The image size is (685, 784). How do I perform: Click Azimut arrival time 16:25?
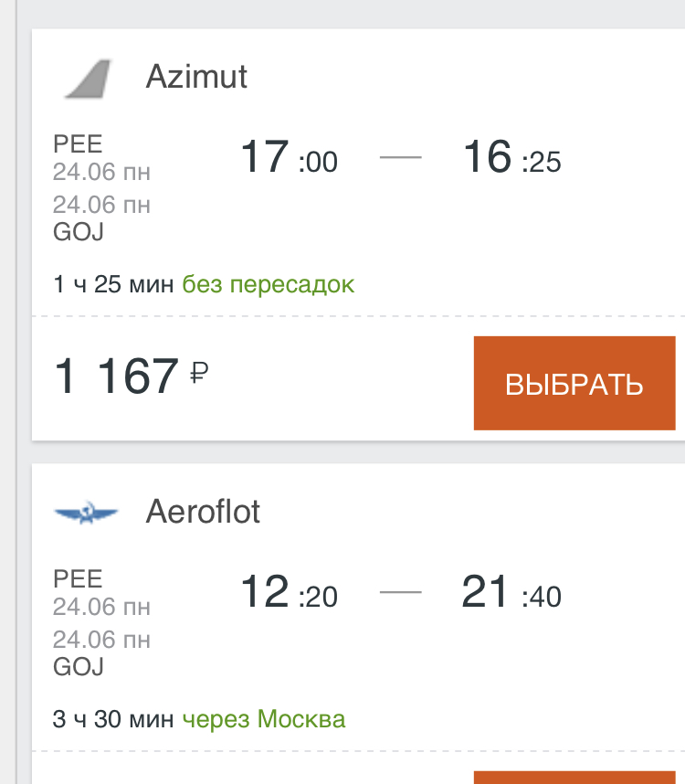[x=511, y=157]
